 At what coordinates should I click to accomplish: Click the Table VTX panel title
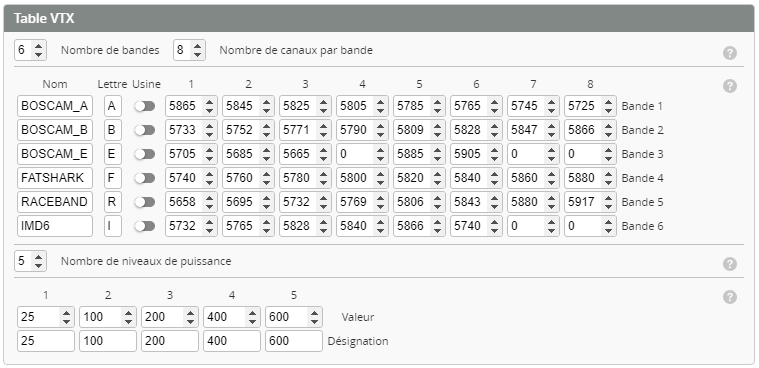44,18
